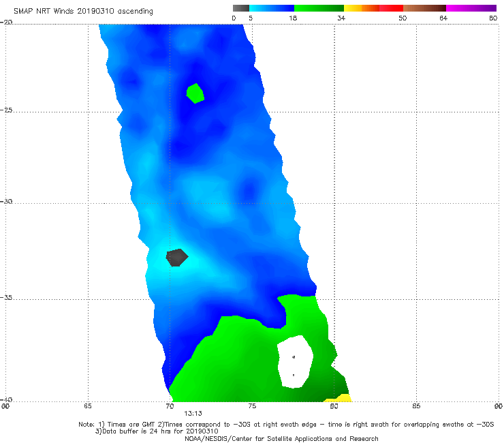Click the longitude label '85'

click(x=416, y=406)
